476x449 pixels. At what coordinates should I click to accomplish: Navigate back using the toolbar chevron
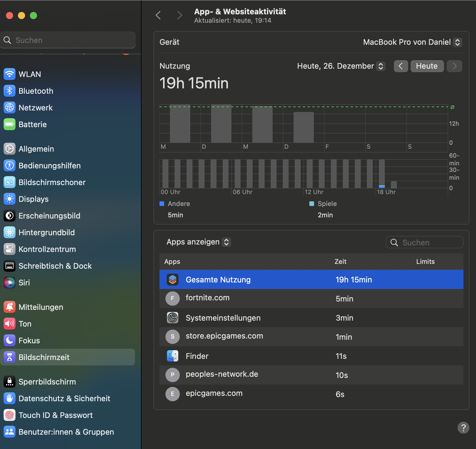(158, 15)
